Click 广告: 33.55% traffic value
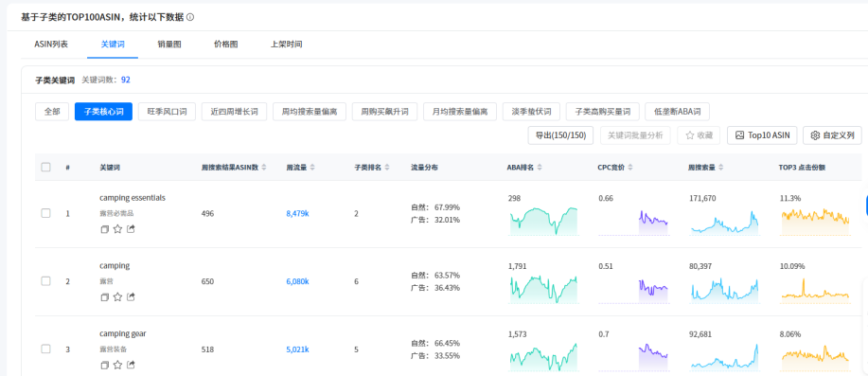 pyautogui.click(x=435, y=355)
